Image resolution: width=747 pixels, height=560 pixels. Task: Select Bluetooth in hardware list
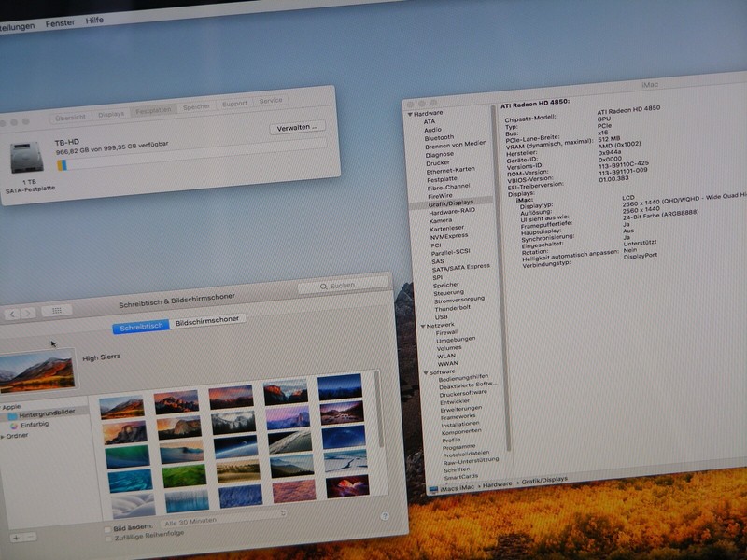[439, 137]
